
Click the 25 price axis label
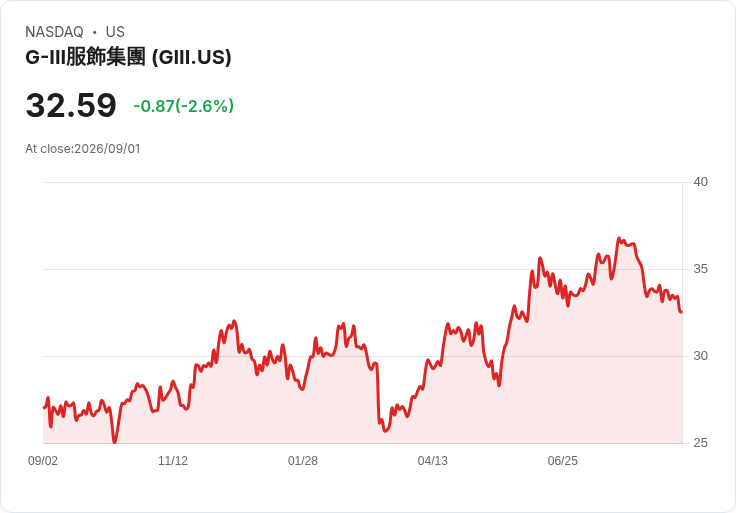[700, 443]
